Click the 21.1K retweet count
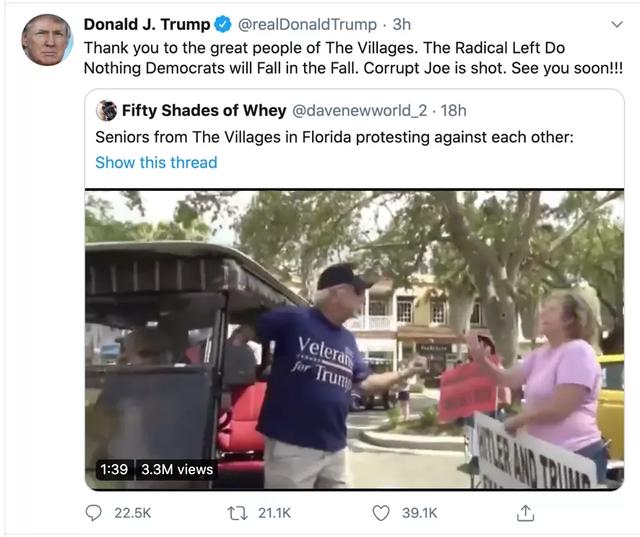640x537 pixels. [274, 512]
